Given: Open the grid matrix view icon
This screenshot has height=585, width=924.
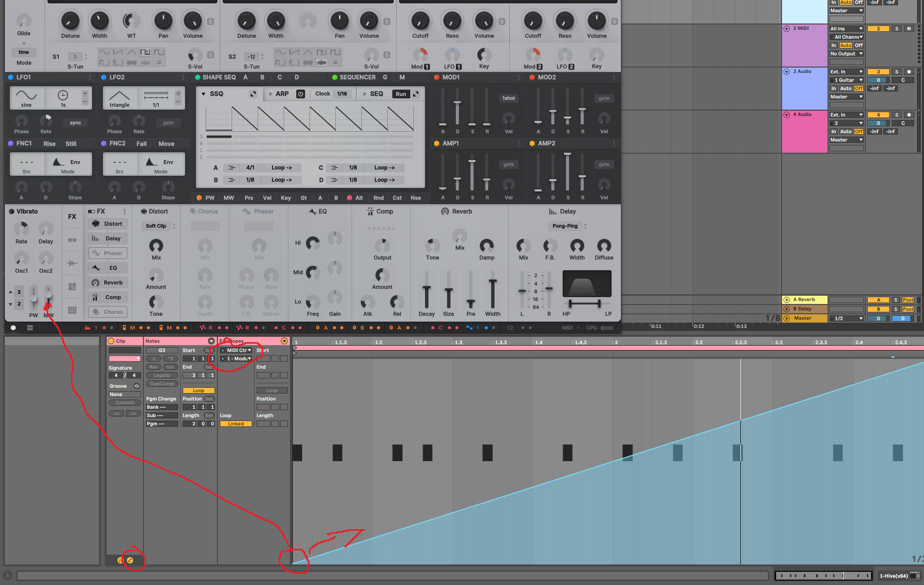Looking at the screenshot, I should [72, 286].
